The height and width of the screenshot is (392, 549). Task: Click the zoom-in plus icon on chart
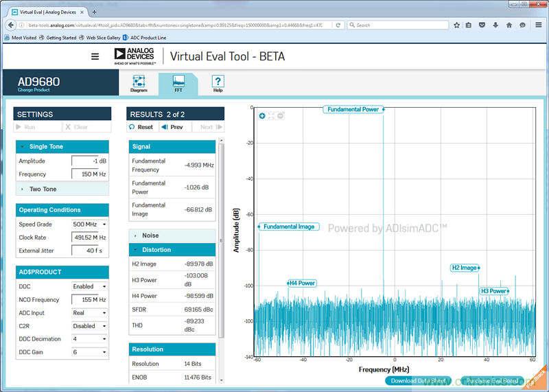click(262, 116)
